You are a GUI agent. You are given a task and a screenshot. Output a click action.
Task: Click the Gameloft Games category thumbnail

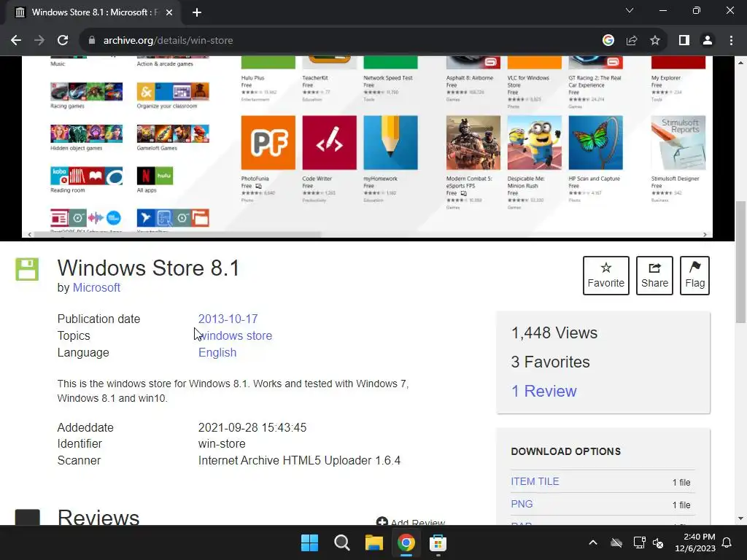pyautogui.click(x=172, y=134)
